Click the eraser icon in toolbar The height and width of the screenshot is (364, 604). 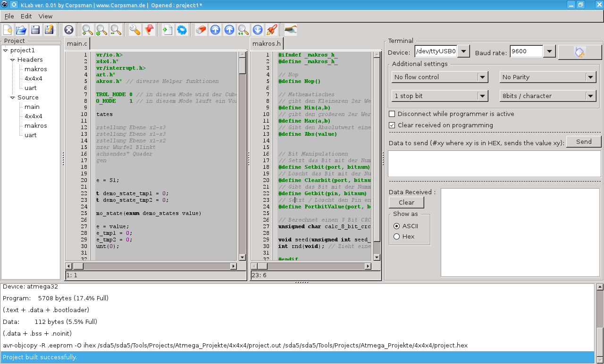(x=201, y=30)
